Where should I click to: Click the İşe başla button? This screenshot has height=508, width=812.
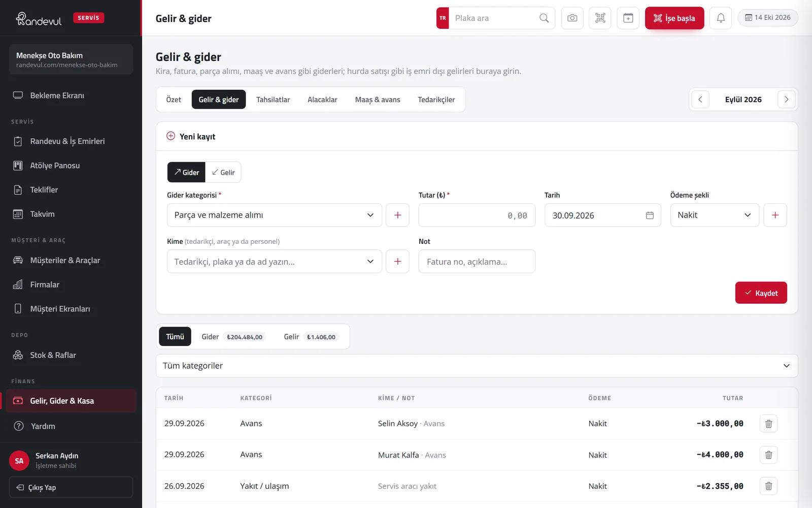pyautogui.click(x=674, y=18)
